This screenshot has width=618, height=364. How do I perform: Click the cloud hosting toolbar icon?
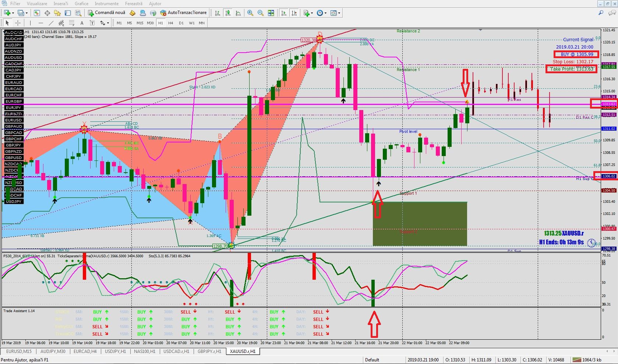[x=143, y=13]
